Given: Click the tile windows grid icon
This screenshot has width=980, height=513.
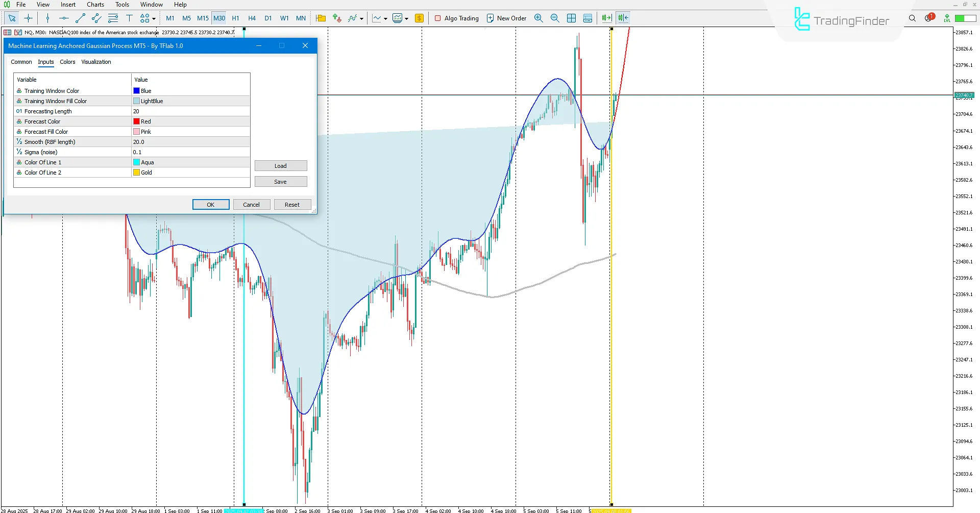Looking at the screenshot, I should 571,18.
